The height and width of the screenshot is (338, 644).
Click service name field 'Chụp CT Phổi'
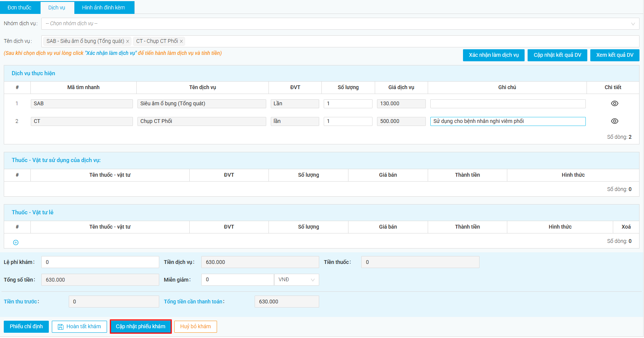pos(202,121)
